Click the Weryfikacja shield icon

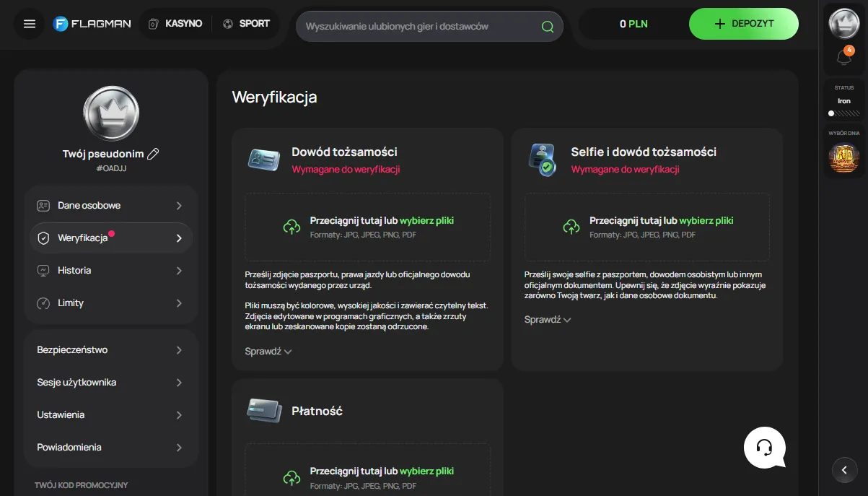tap(43, 238)
